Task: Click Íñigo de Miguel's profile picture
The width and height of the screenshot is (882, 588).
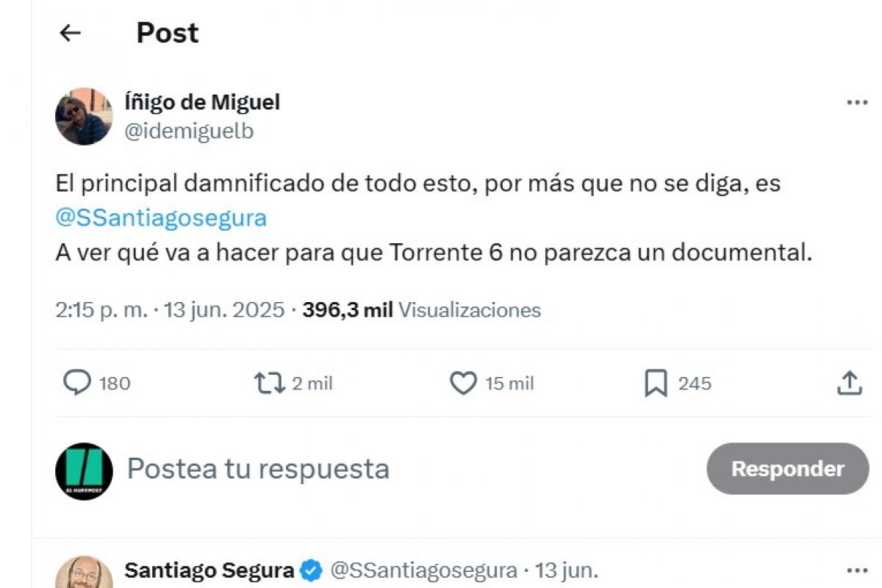Action: pos(84,116)
